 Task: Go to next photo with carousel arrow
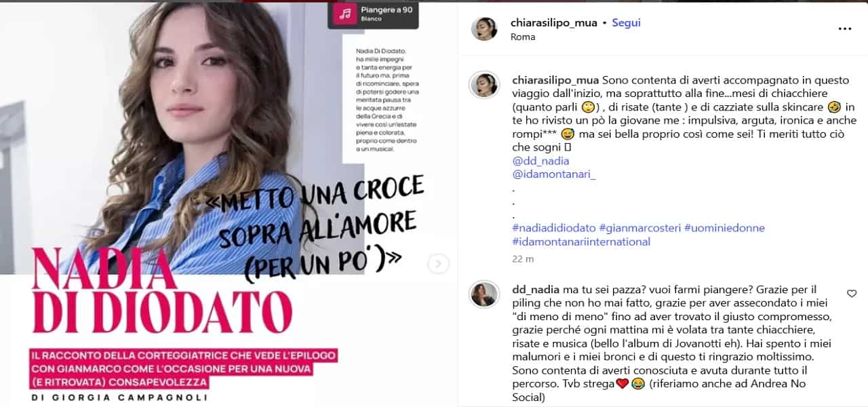coord(438,264)
